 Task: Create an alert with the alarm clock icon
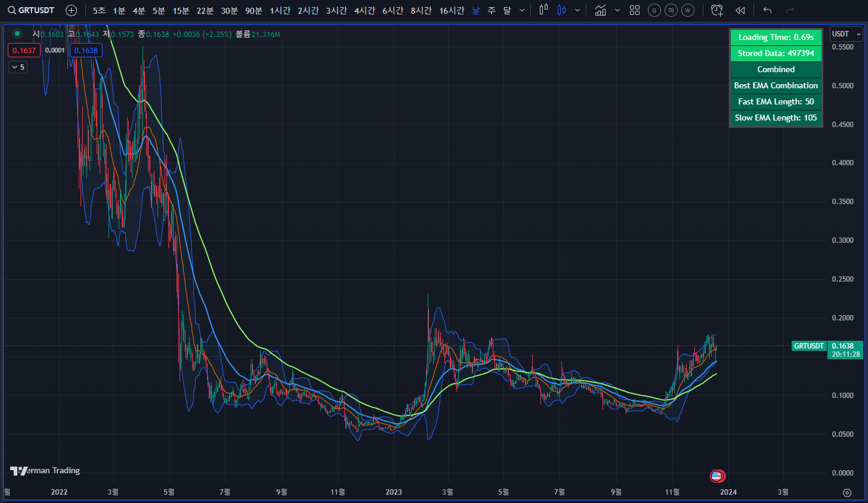click(717, 10)
